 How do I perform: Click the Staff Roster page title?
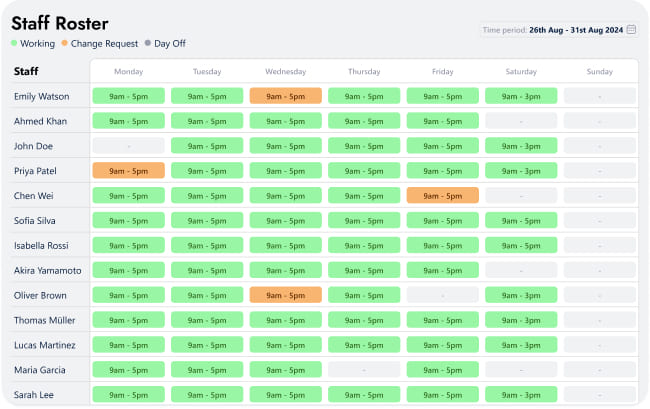(x=60, y=23)
